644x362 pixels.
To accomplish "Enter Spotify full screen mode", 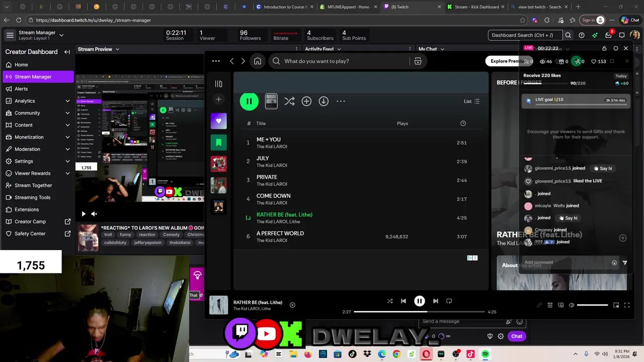I will (627, 305).
